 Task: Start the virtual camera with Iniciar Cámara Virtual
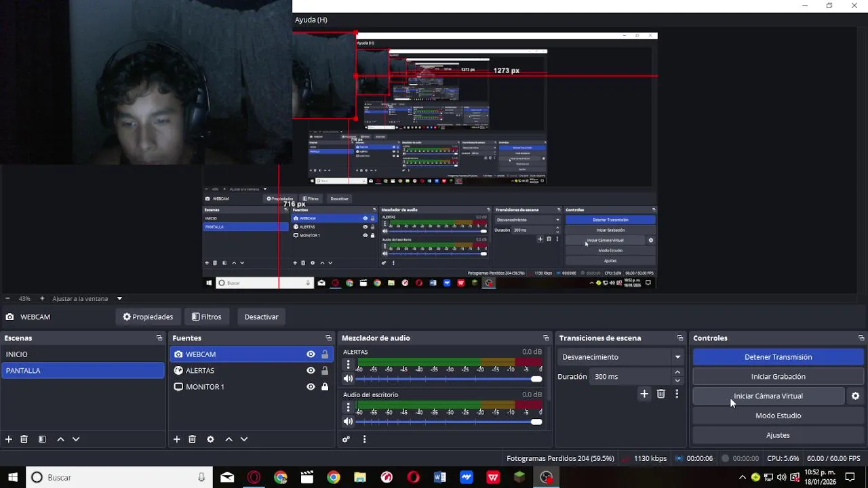pyautogui.click(x=768, y=396)
